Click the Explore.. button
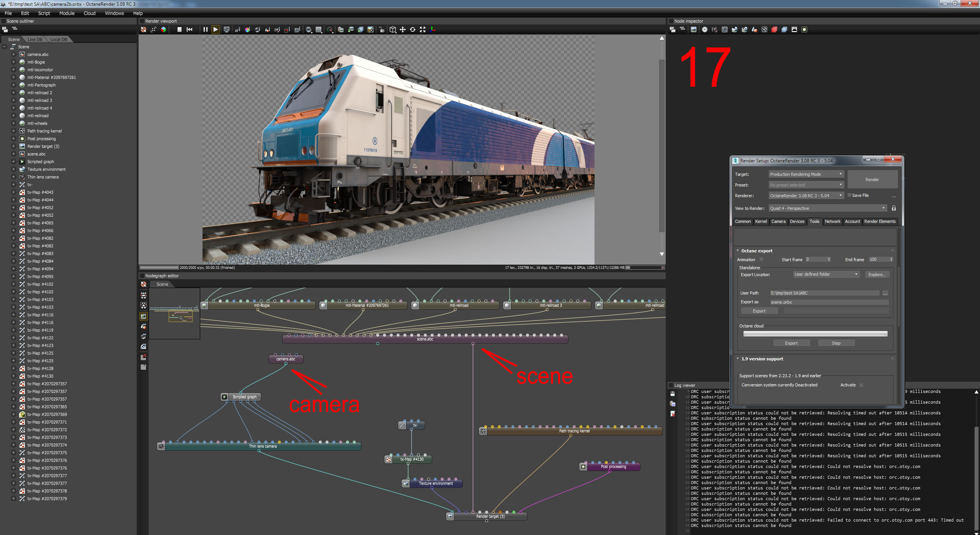This screenshot has width=980, height=535. [x=877, y=275]
